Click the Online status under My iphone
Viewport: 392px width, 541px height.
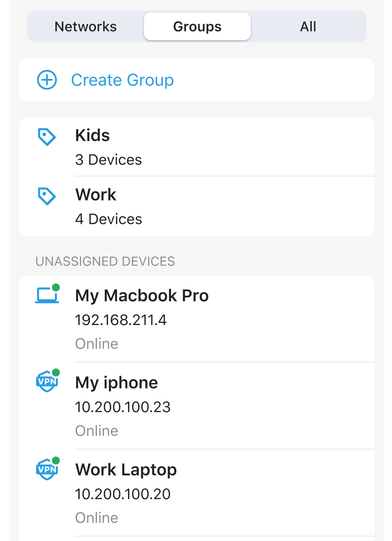pyautogui.click(x=97, y=430)
